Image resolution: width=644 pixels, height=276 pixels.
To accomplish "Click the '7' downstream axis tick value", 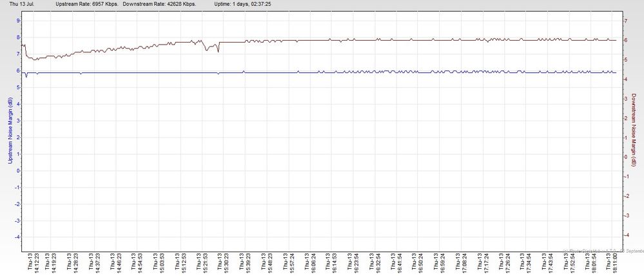I will click(626, 21).
